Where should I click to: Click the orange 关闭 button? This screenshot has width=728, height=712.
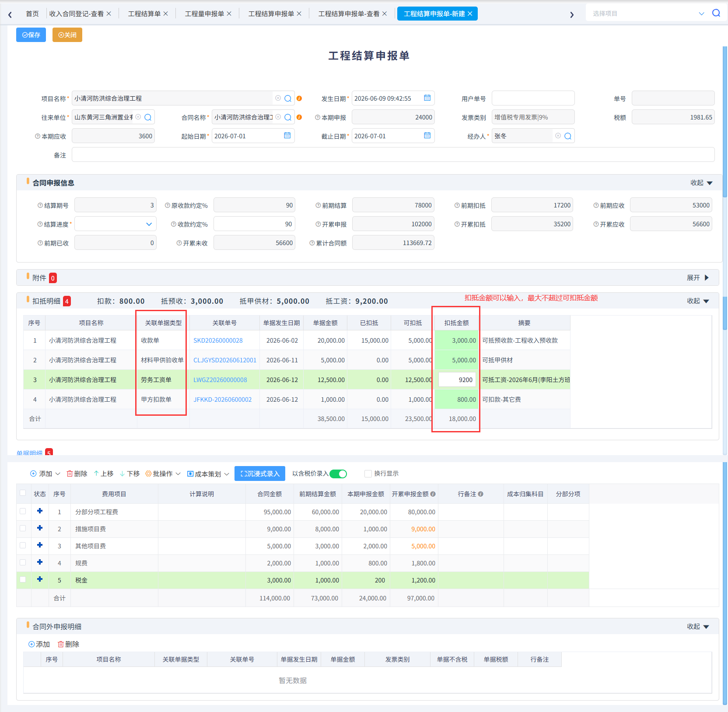(67, 35)
